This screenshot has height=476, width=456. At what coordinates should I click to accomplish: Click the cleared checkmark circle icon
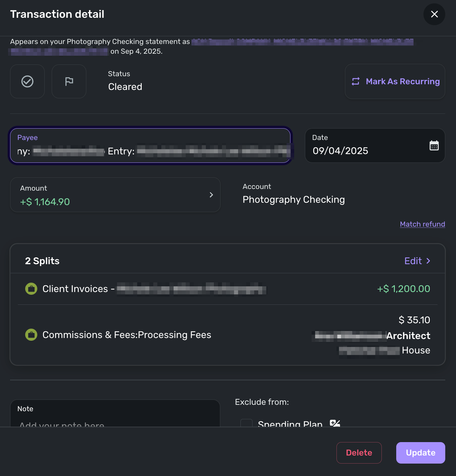coord(27,82)
